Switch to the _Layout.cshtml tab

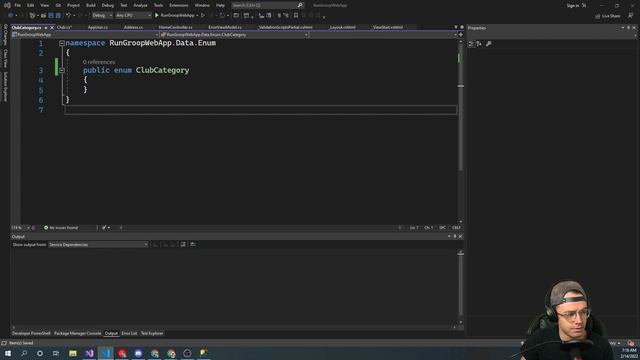tap(342, 27)
